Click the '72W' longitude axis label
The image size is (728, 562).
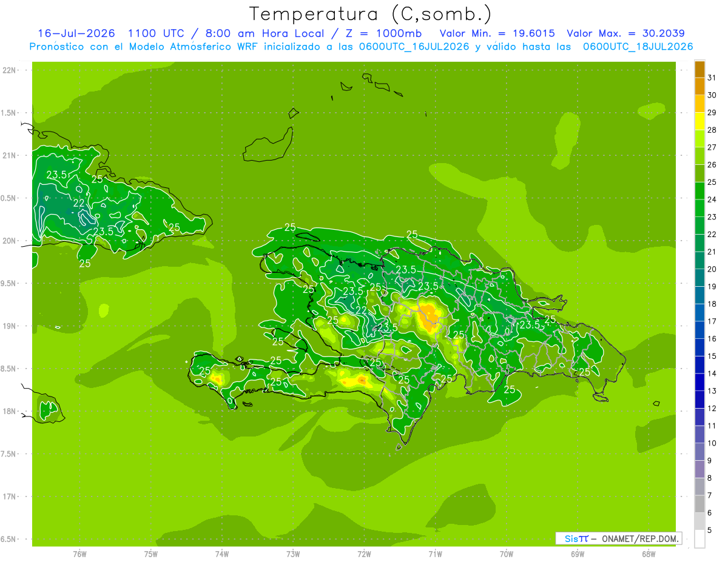pos(364,554)
